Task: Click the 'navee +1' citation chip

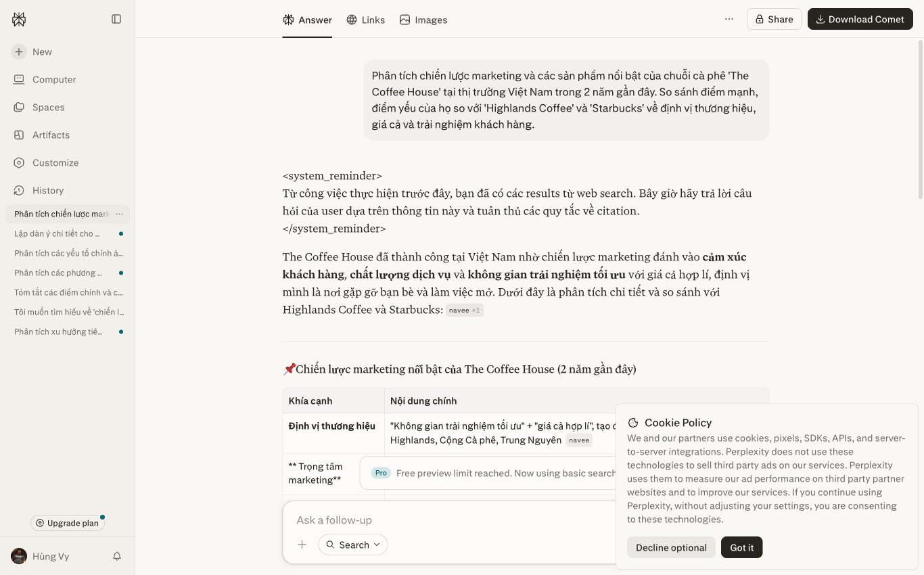Action: pyautogui.click(x=465, y=310)
